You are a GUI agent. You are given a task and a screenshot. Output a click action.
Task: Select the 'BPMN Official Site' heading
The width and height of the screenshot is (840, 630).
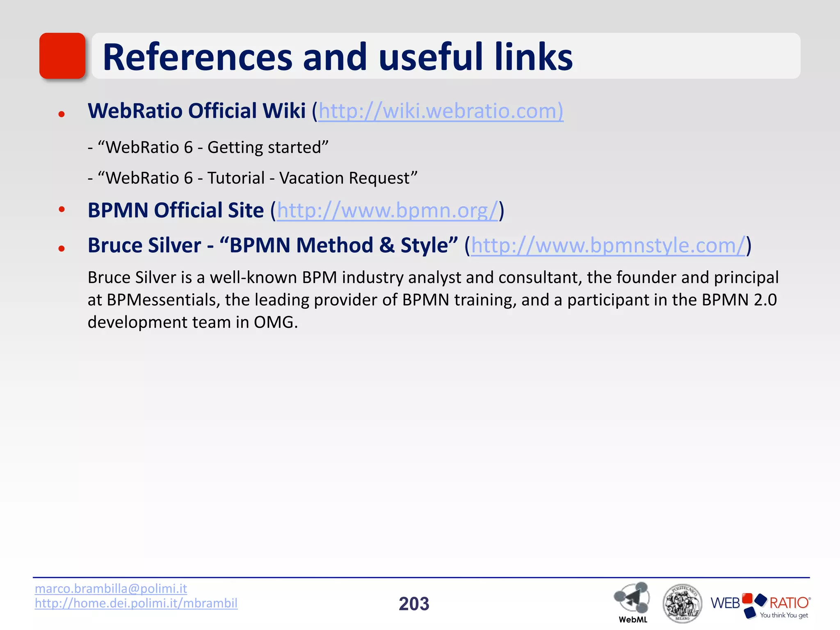(176, 210)
